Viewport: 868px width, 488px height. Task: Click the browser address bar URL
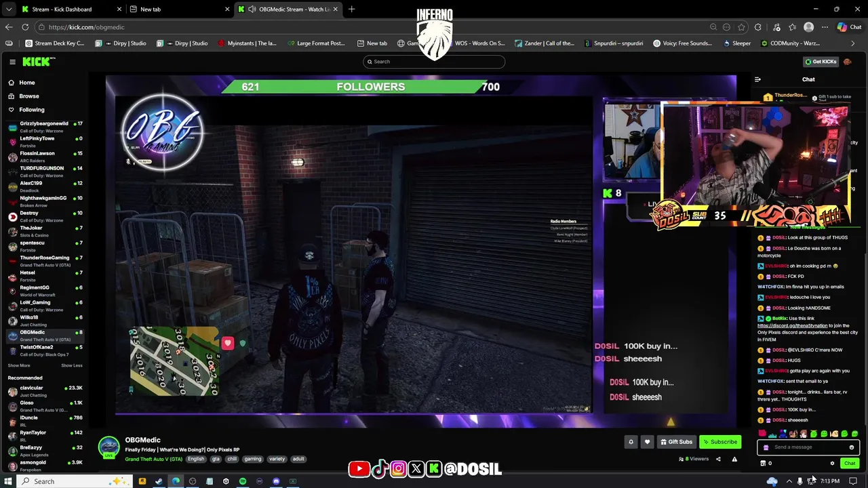coord(86,27)
